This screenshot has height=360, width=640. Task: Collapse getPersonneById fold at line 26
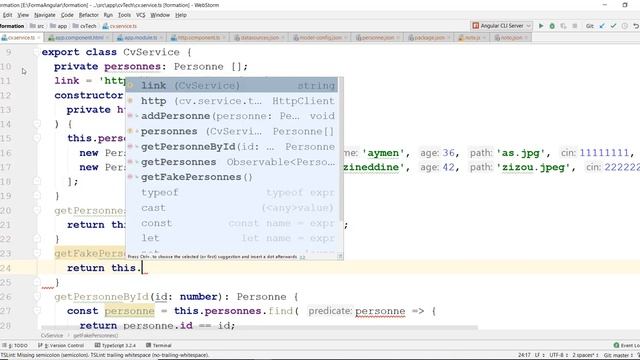click(37, 297)
